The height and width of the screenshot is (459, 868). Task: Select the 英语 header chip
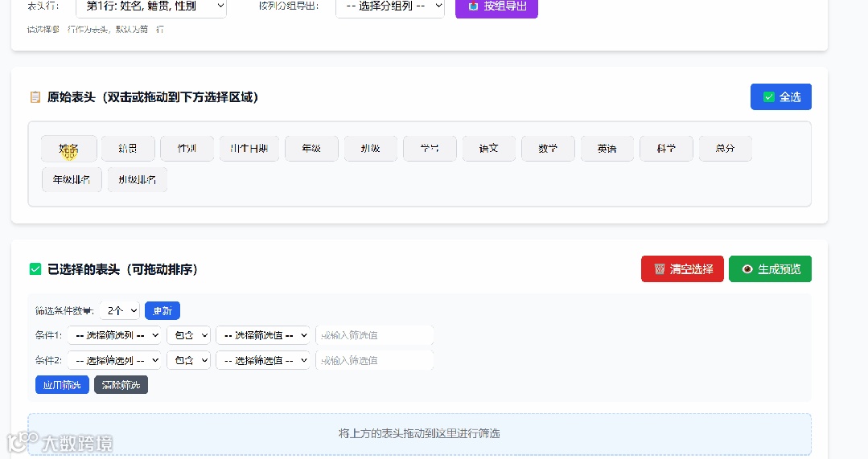607,148
